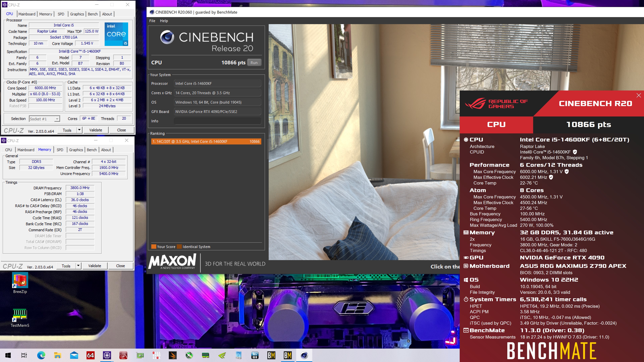Click the DRAM Frequency value 3800.0 MHz
This screenshot has height=362, width=644.
tap(80, 188)
